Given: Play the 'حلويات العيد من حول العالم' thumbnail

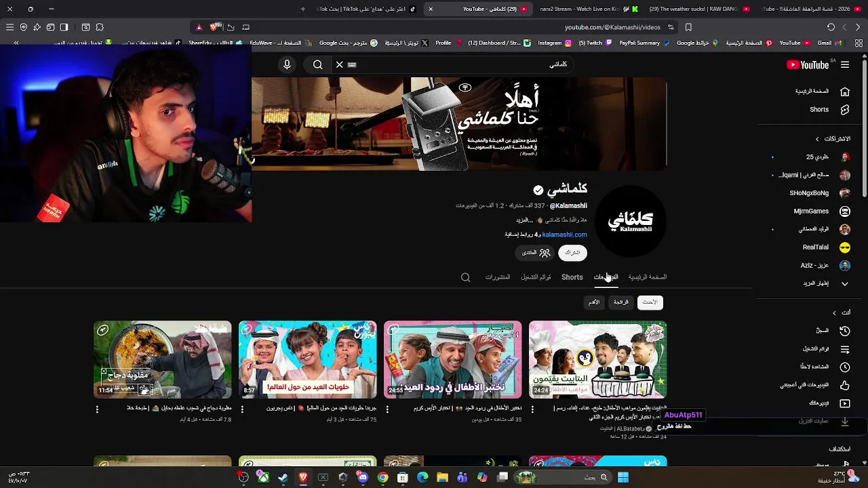Looking at the screenshot, I should [x=308, y=360].
